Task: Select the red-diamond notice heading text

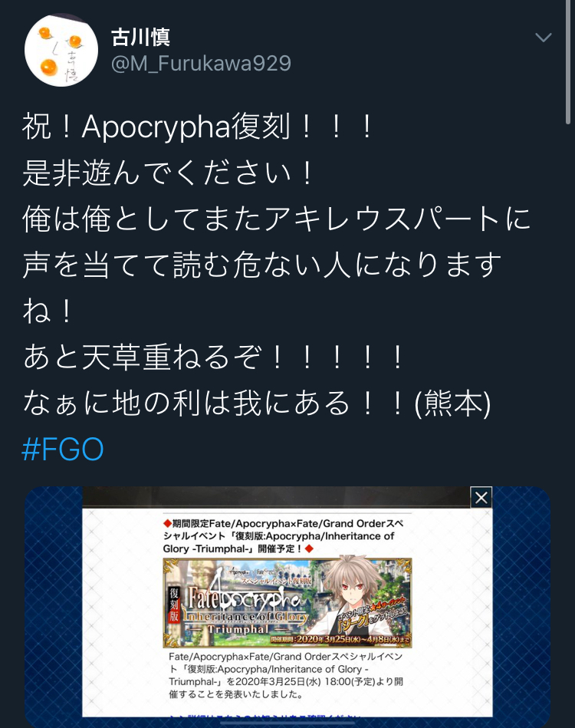Action: click(283, 535)
